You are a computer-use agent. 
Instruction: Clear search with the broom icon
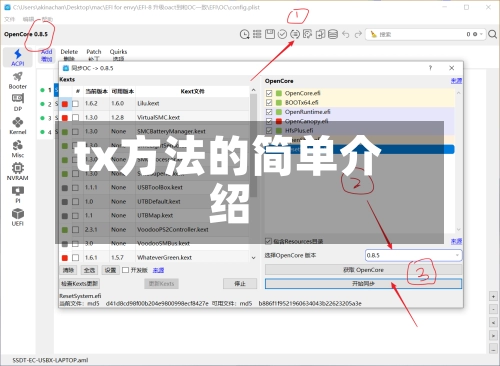pos(373,34)
